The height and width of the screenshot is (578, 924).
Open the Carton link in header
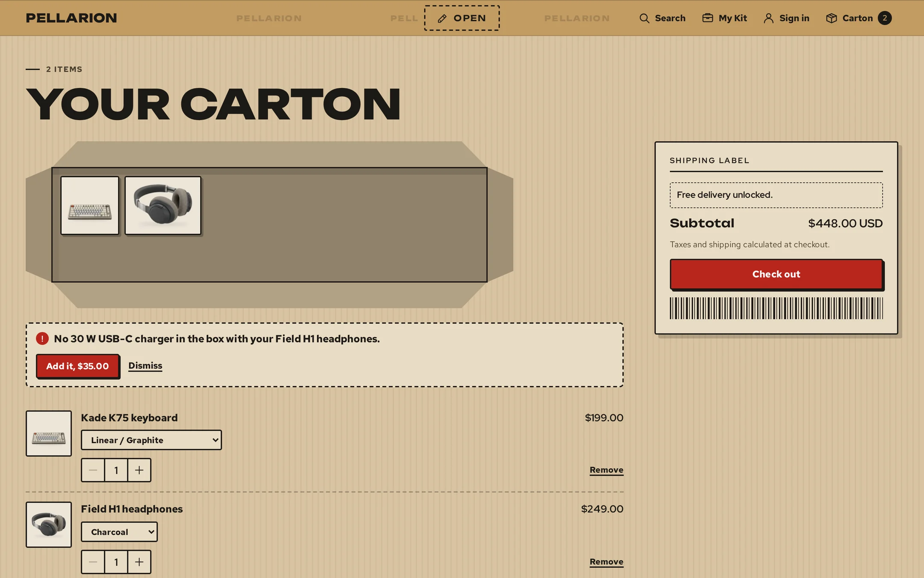(859, 18)
